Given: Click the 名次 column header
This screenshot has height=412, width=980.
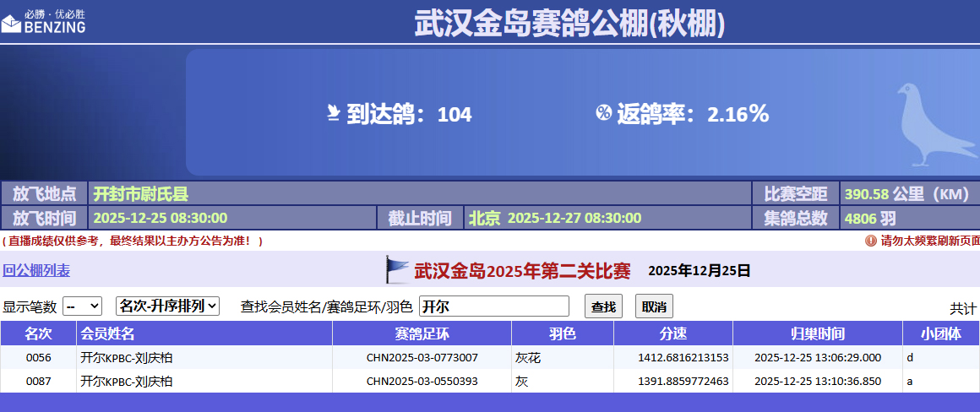Looking at the screenshot, I should pyautogui.click(x=38, y=333).
